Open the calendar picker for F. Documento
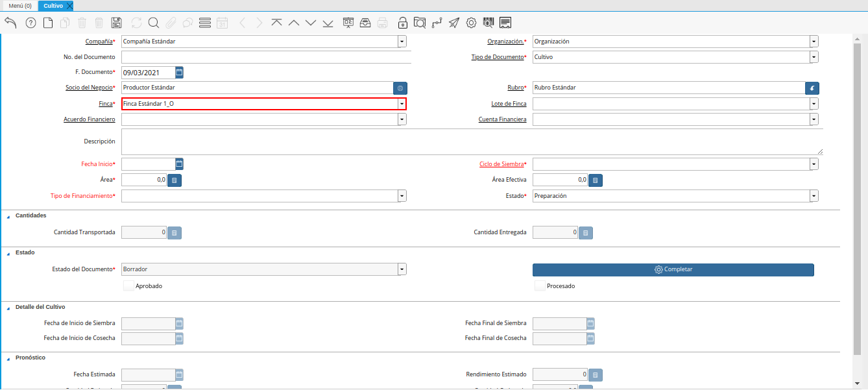The image size is (868, 390). coord(180,72)
